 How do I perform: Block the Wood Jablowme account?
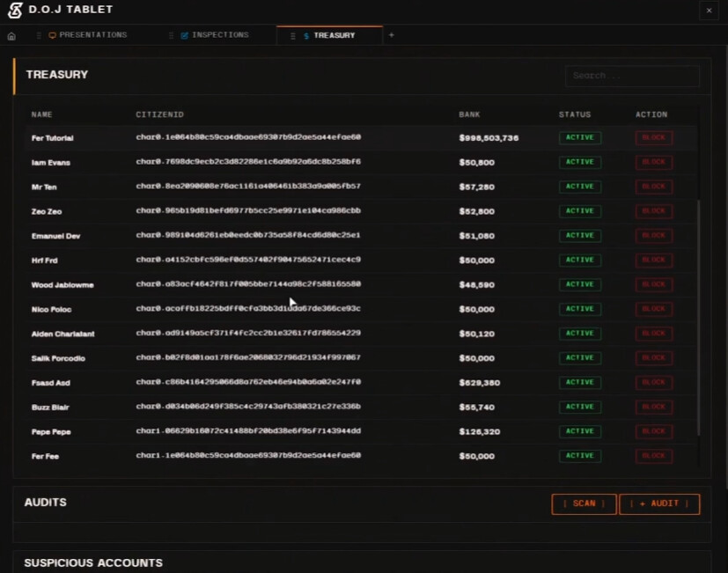click(x=654, y=284)
